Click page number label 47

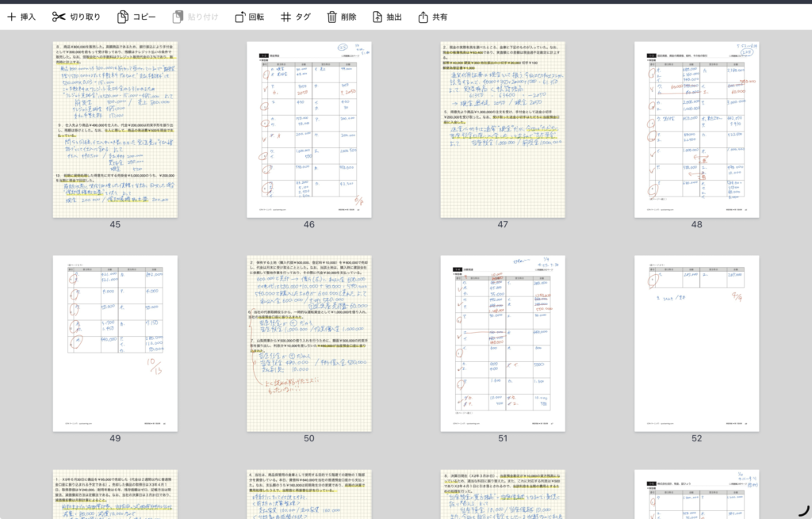[503, 224]
